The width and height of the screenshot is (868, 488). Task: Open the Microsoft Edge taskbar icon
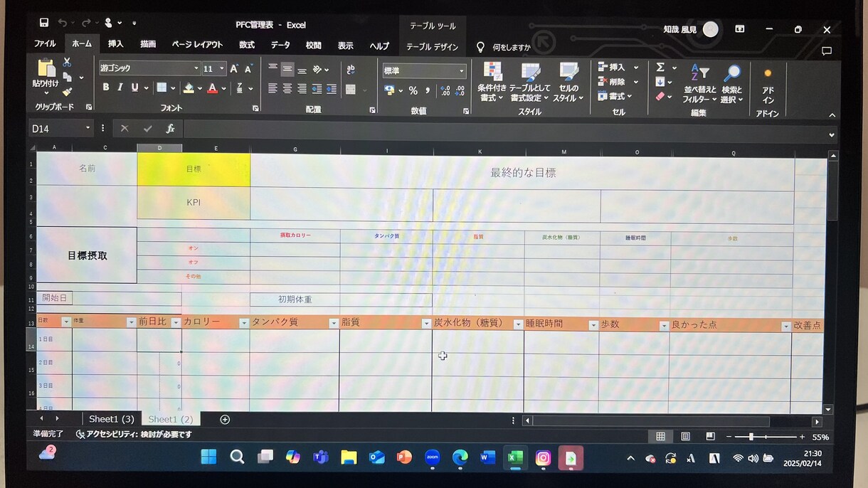(460, 458)
